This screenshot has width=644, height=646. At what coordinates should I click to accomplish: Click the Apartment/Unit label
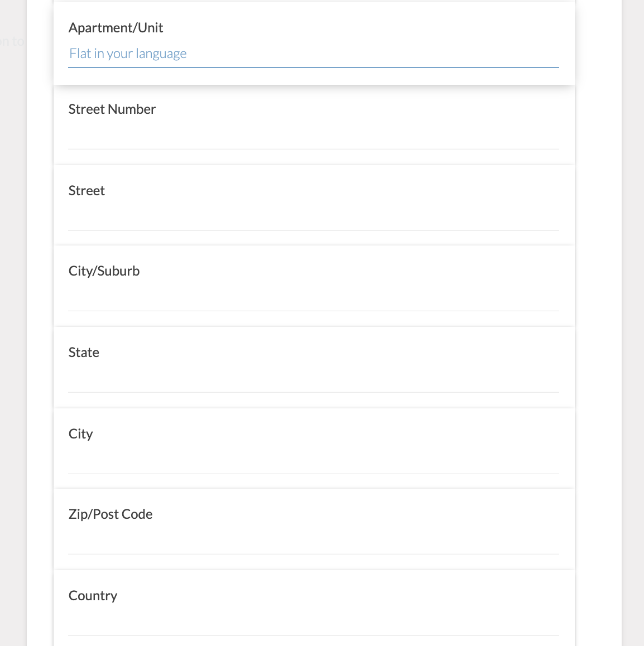coord(116,27)
